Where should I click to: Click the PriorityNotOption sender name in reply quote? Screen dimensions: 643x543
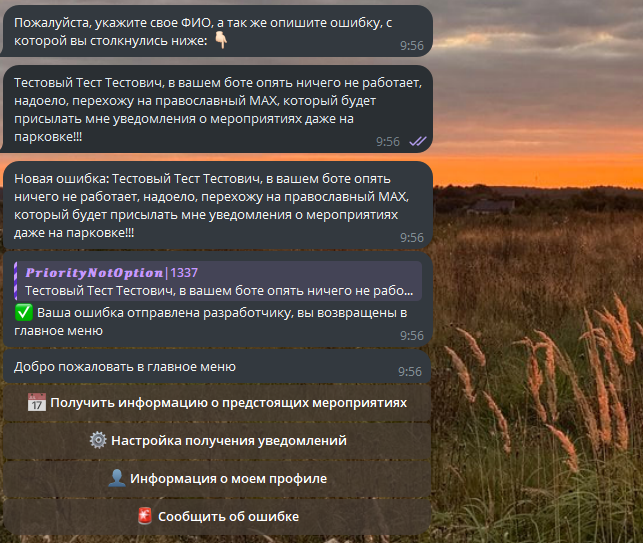94,273
